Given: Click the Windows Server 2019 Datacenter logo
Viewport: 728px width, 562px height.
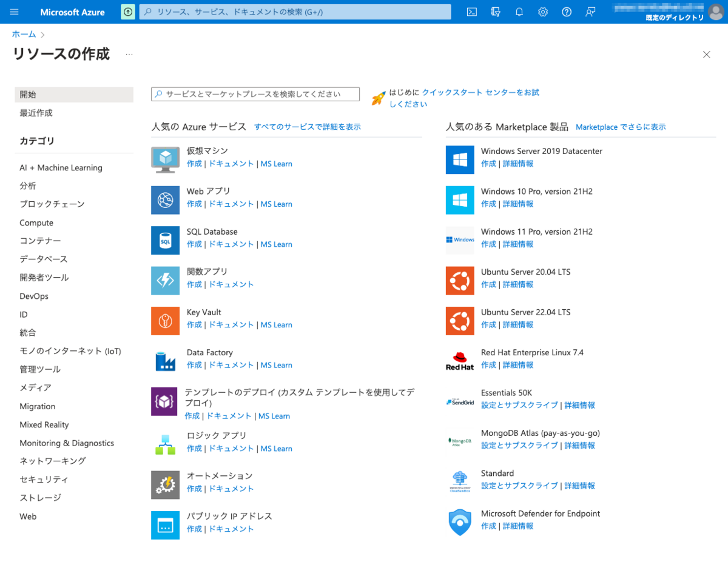Looking at the screenshot, I should point(460,159).
